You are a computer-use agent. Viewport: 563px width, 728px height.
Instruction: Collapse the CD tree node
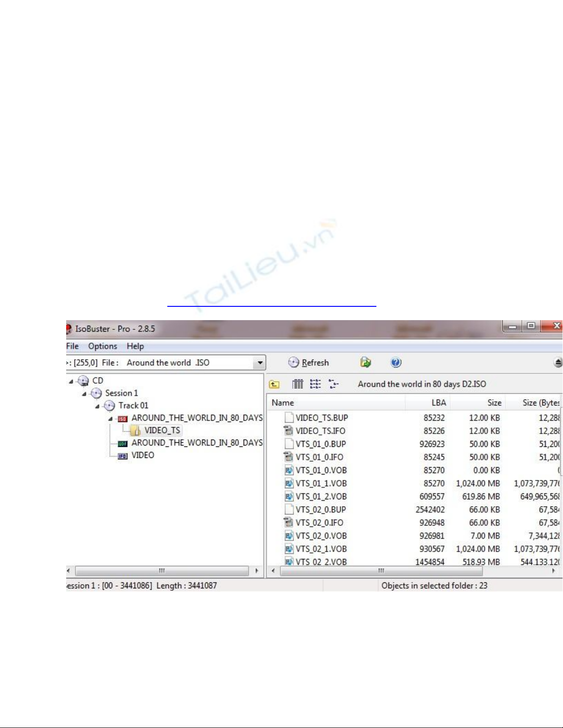pos(71,381)
